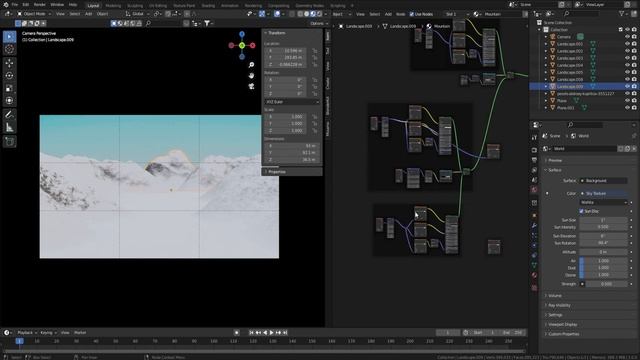
Task: Open the Render menu
Action: tap(40, 4)
